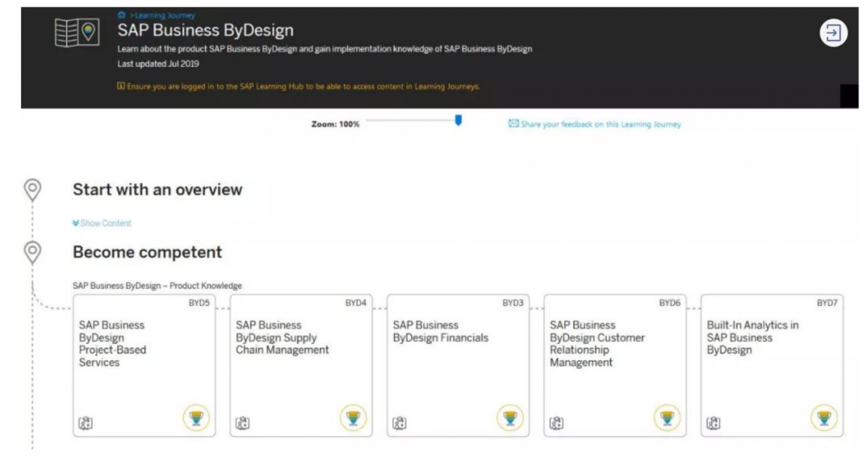Image resolution: width=868 pixels, height=471 pixels.
Task: Click course-type icon on Built-In Analytics card
Action: pyautogui.click(x=713, y=423)
